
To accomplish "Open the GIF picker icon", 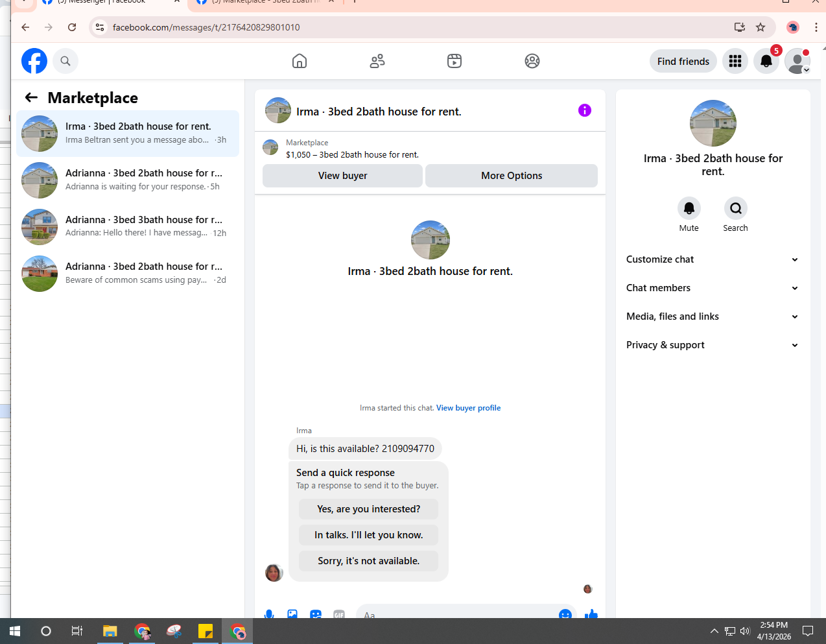I will 339,614.
